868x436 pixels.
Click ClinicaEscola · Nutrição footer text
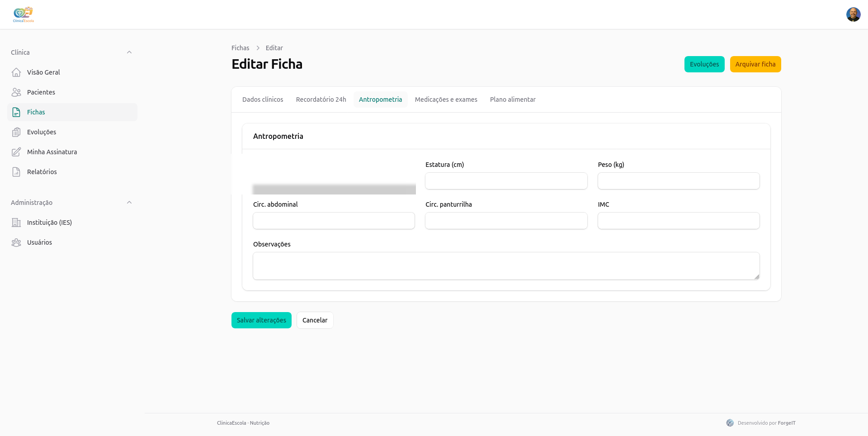point(243,423)
